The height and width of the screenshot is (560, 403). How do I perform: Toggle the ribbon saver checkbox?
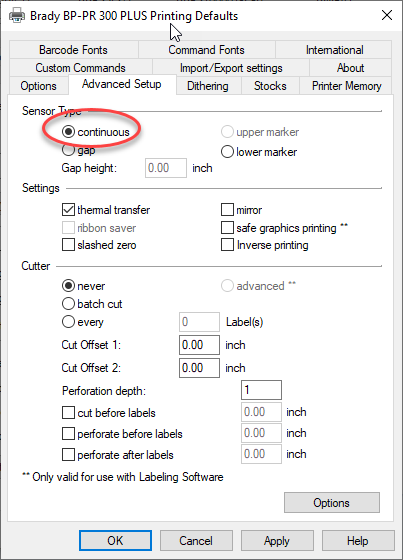[x=99, y=228]
